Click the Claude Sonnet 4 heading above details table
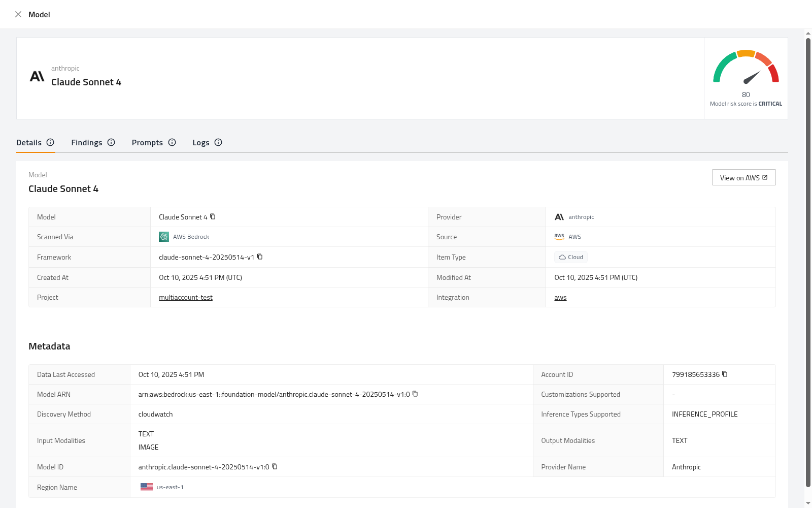This screenshot has width=812, height=508. pyautogui.click(x=63, y=188)
